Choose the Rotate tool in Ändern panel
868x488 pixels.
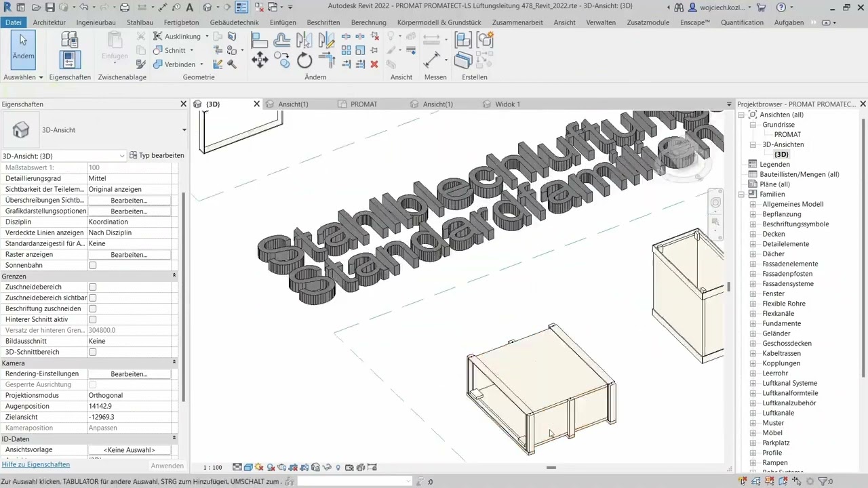pos(304,60)
